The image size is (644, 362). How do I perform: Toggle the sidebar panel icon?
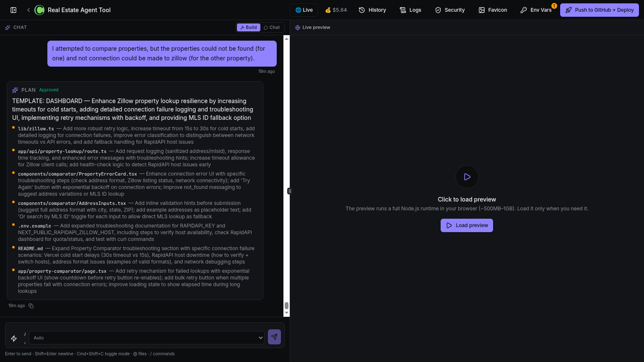coord(13,10)
